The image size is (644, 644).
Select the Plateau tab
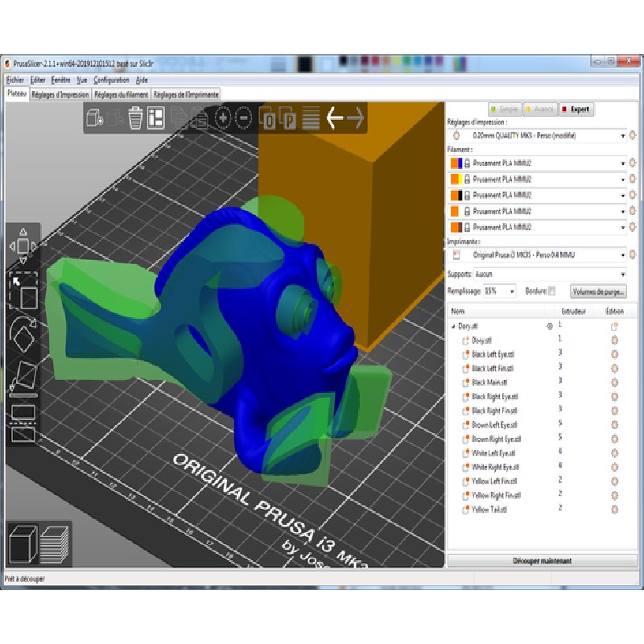tap(17, 93)
